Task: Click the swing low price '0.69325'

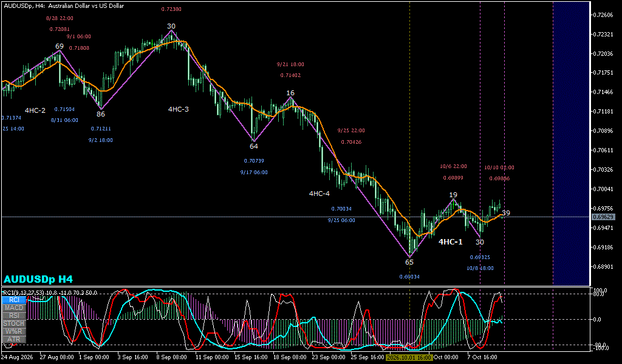Action: click(x=480, y=257)
